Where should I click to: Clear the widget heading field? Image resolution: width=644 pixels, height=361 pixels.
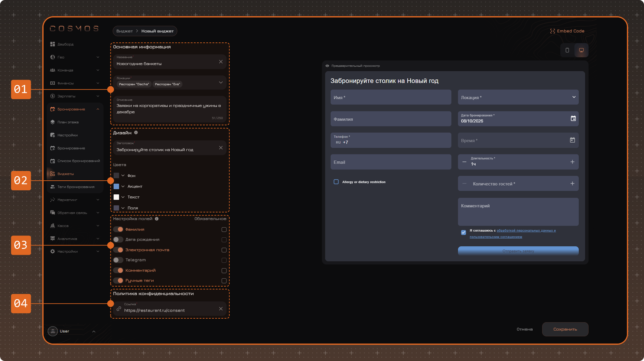click(221, 148)
